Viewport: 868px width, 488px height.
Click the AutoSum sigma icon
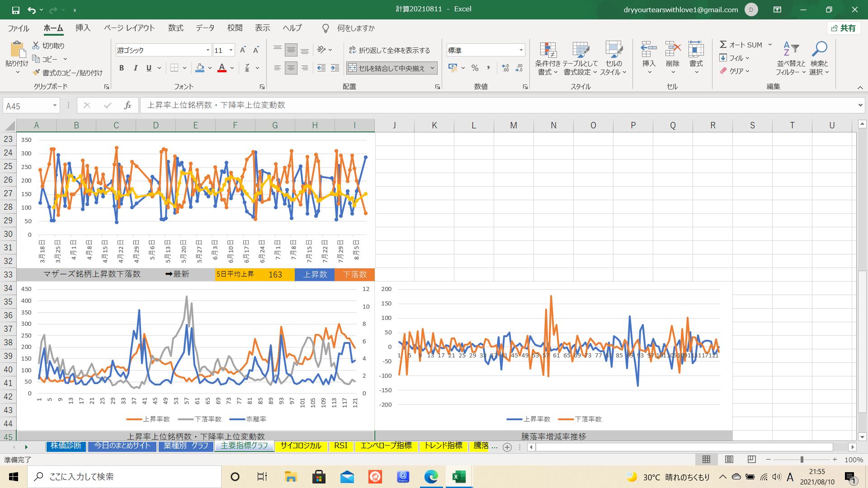[723, 45]
